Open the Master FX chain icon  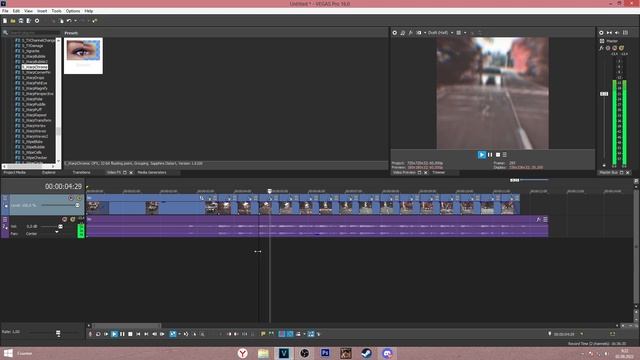(602, 48)
